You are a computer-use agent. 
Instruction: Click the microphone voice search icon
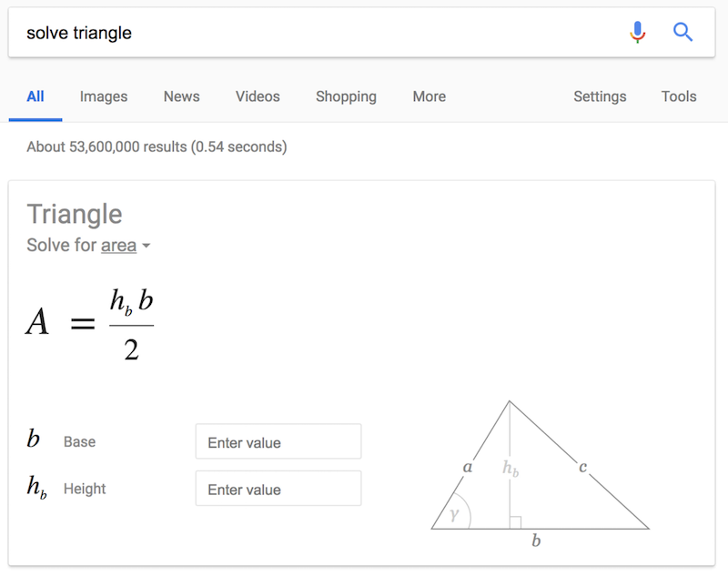coord(638,33)
